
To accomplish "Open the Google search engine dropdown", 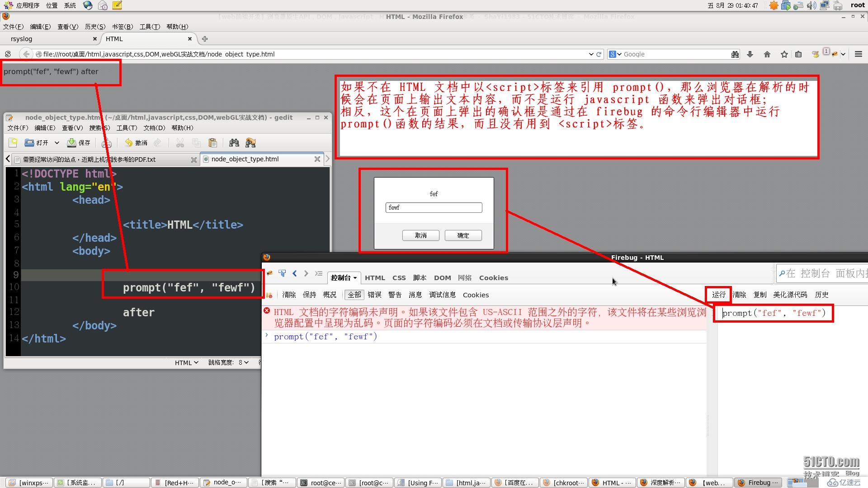I will (x=615, y=54).
